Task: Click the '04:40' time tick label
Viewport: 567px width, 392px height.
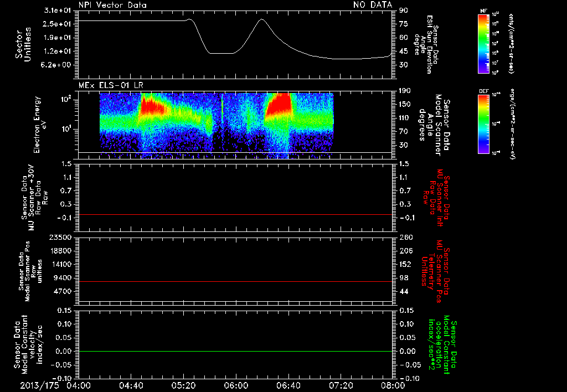Action: pos(131,385)
